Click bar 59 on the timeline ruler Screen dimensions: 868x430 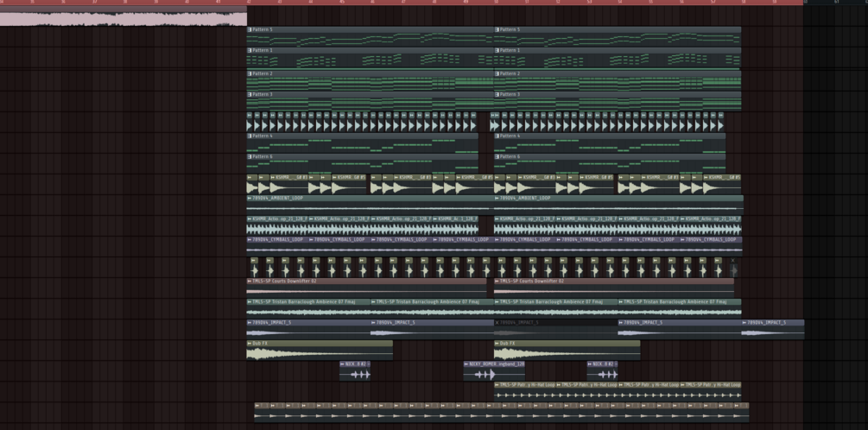[775, 3]
